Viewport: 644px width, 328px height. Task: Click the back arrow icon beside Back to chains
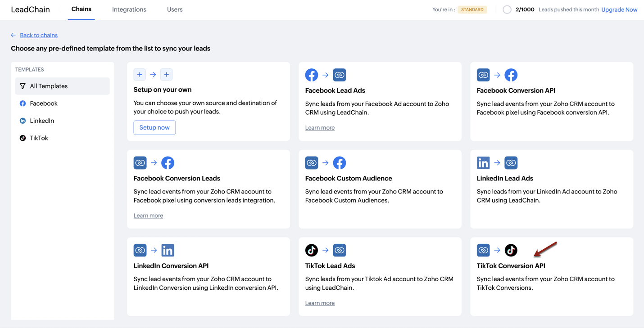[x=14, y=35]
